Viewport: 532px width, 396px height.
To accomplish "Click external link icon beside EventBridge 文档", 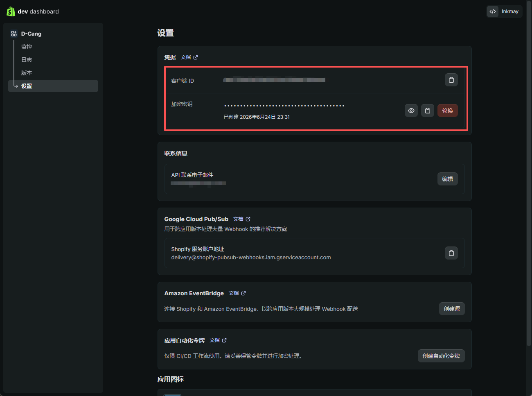I will pyautogui.click(x=243, y=293).
